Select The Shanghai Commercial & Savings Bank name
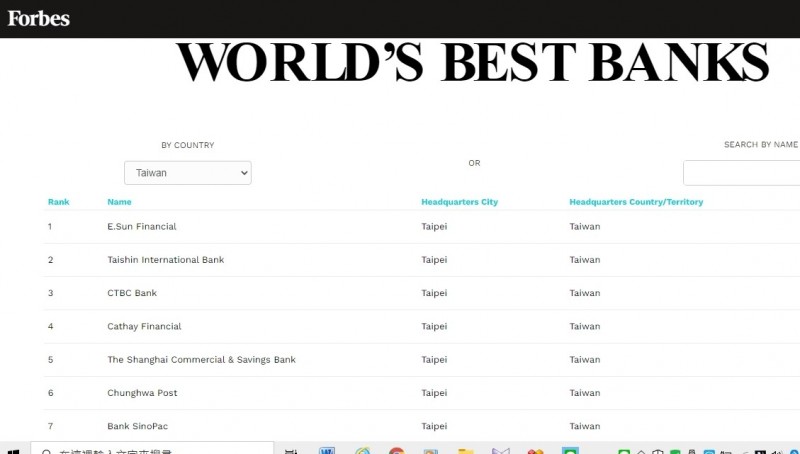 click(202, 360)
